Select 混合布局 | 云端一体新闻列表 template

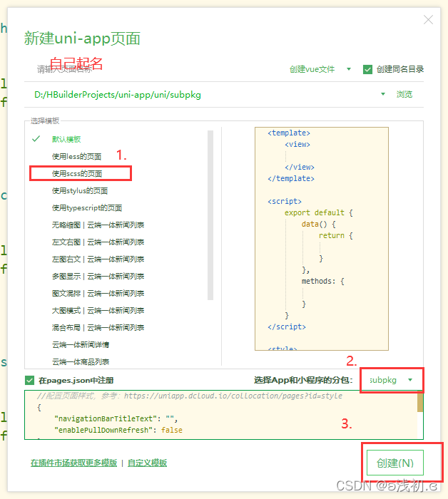98,327
